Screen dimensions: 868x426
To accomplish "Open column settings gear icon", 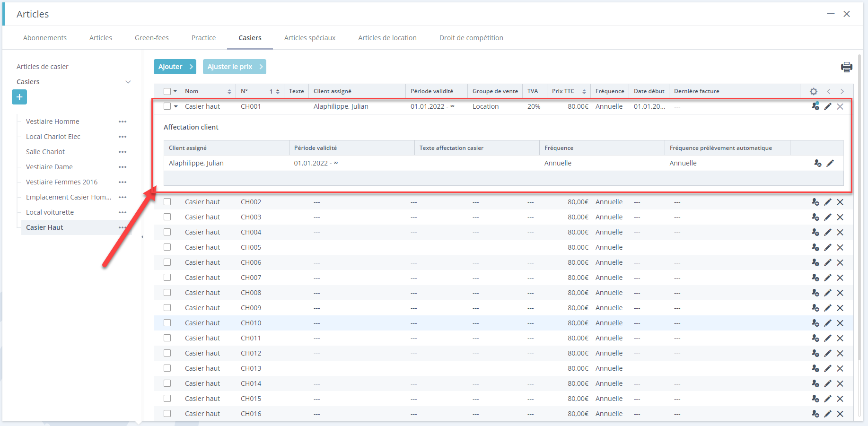I will [814, 91].
